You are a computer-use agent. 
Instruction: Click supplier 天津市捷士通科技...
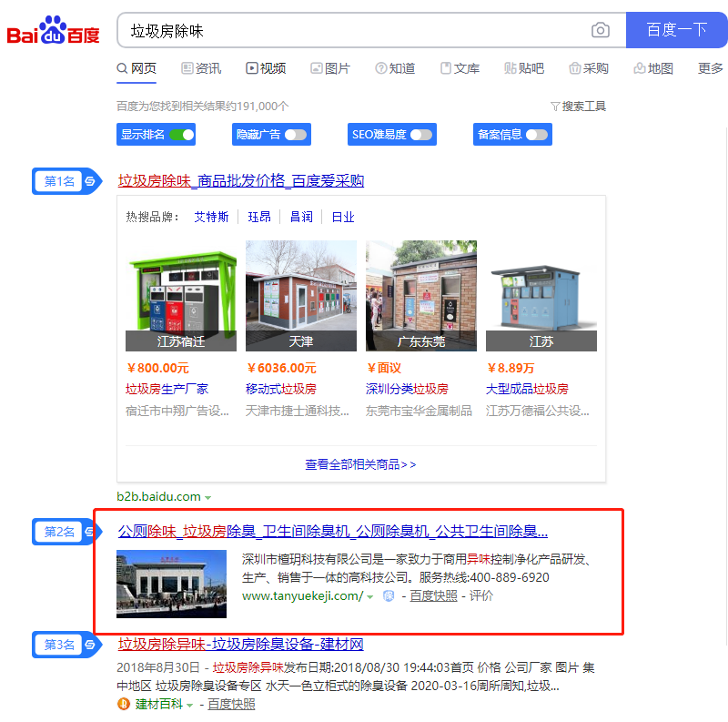coord(298,411)
